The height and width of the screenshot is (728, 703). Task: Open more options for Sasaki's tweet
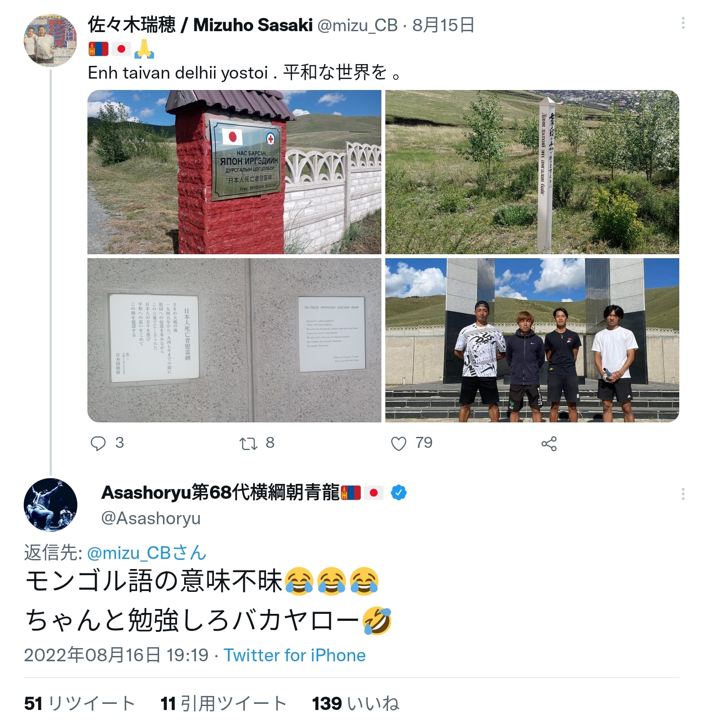click(x=683, y=23)
